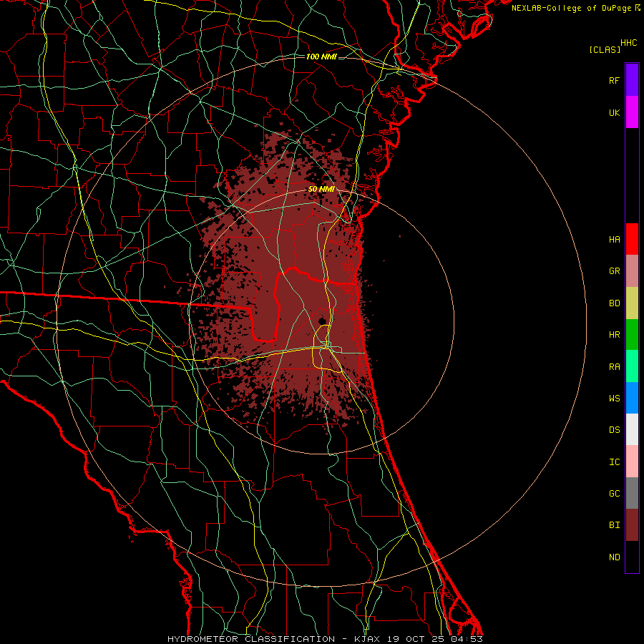Screen dimensions: 644x644
Task: Click the RA legend label
Action: point(614,367)
